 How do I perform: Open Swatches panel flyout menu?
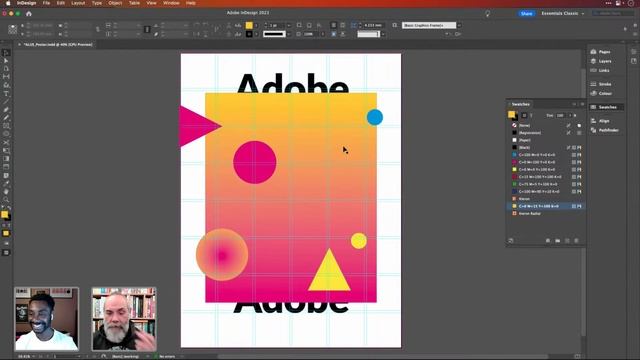coord(582,104)
